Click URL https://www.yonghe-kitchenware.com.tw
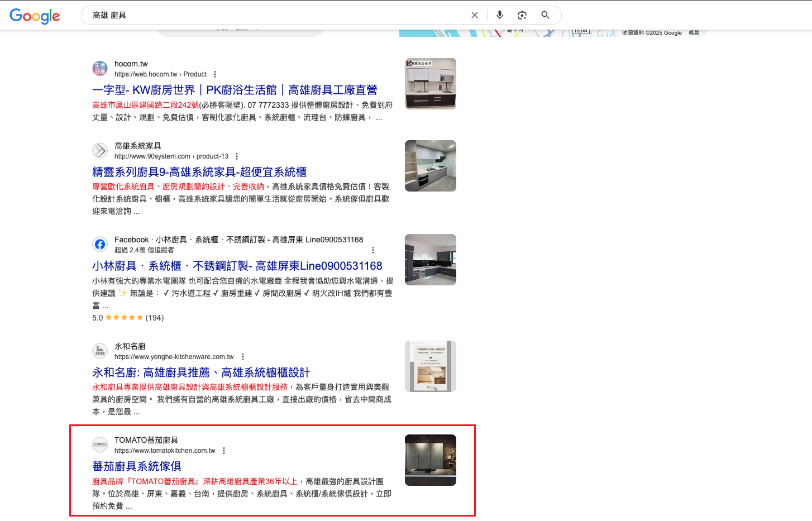Image resolution: width=812 pixels, height=521 pixels. click(x=174, y=357)
